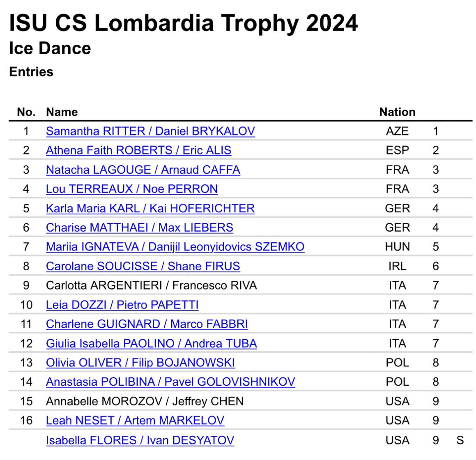Click the Name column header
This screenshot has height=460, width=476.
[x=62, y=112]
